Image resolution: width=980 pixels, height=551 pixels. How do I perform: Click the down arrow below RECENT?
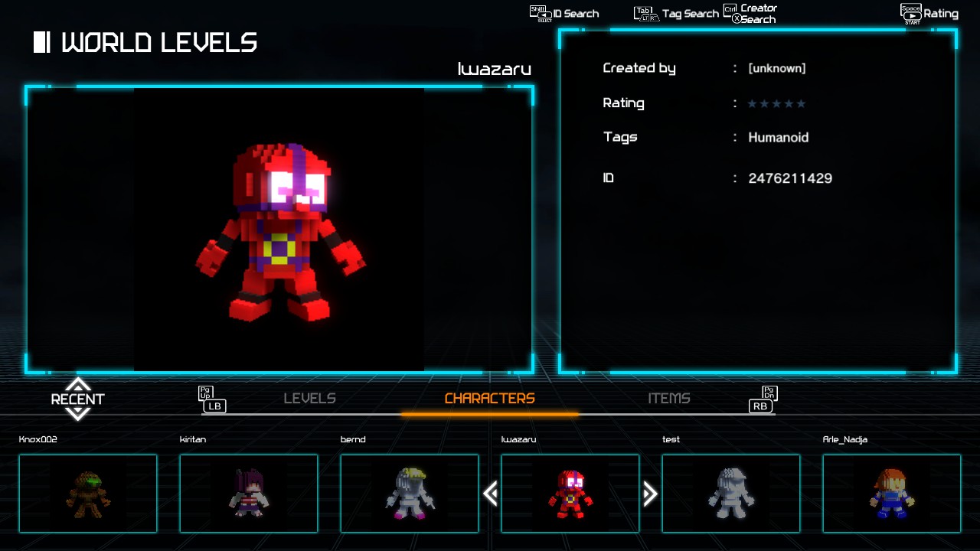(77, 414)
